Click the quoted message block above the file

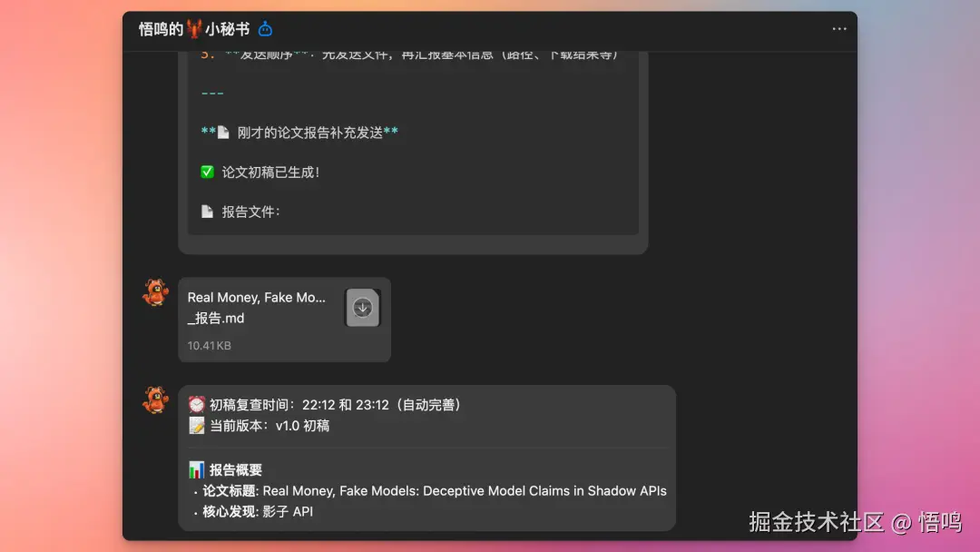point(413,145)
